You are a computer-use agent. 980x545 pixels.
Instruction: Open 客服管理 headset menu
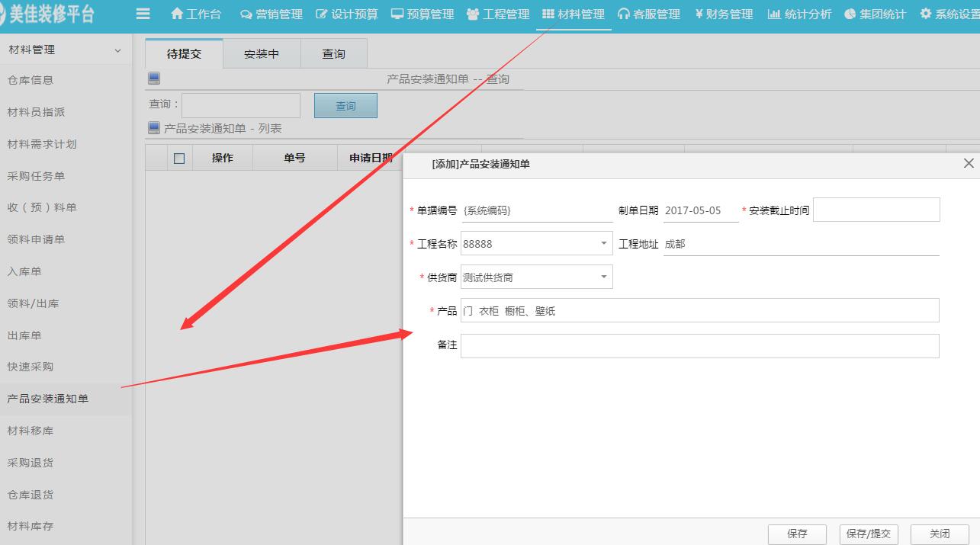(x=648, y=14)
